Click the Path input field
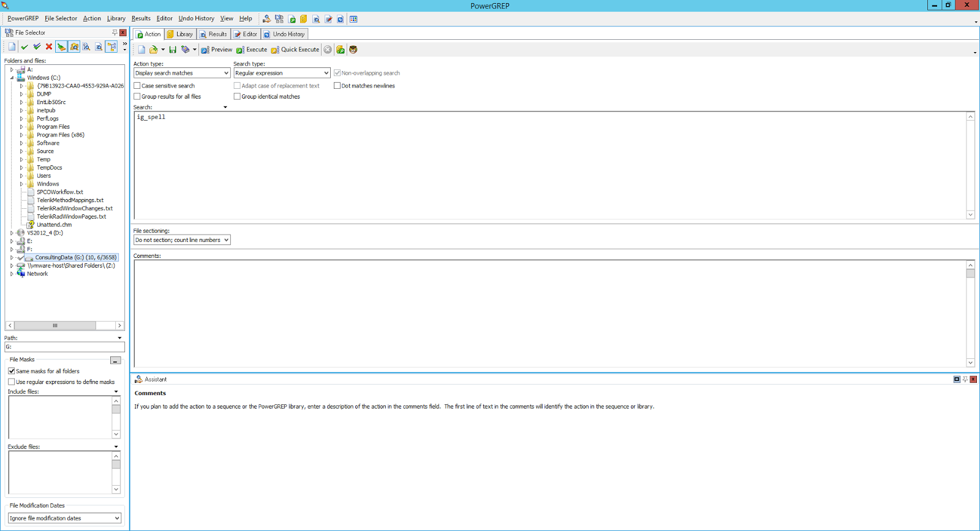This screenshot has width=980, height=531. [x=65, y=347]
